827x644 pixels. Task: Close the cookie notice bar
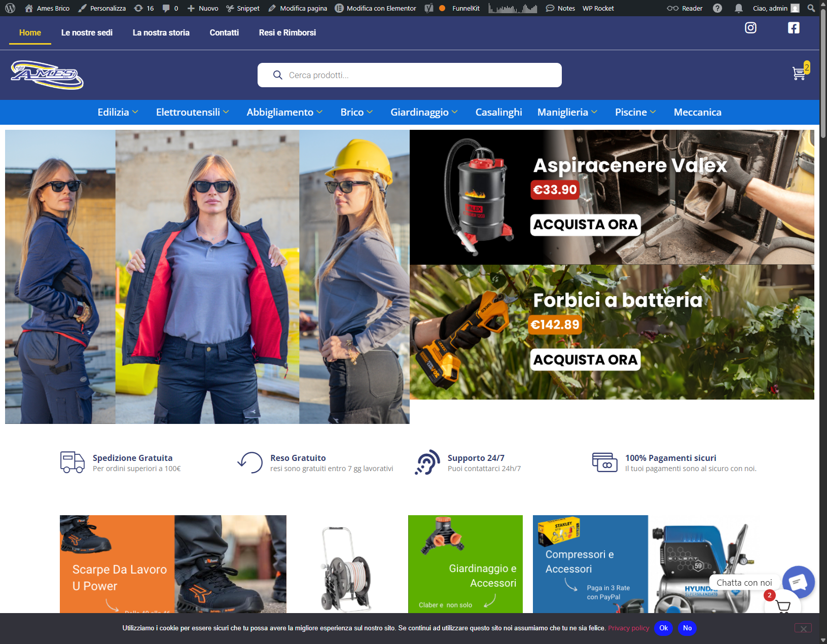tap(803, 628)
